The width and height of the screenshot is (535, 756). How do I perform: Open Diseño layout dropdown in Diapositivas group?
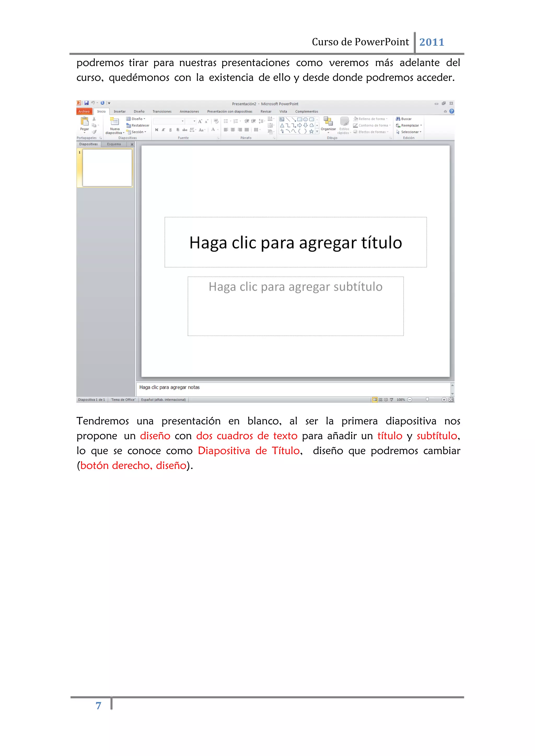coord(136,119)
